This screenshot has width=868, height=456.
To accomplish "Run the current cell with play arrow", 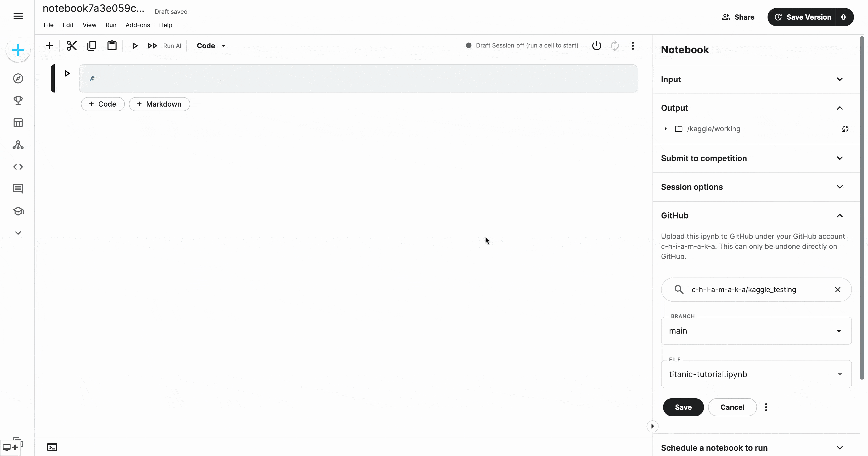I will (67, 73).
